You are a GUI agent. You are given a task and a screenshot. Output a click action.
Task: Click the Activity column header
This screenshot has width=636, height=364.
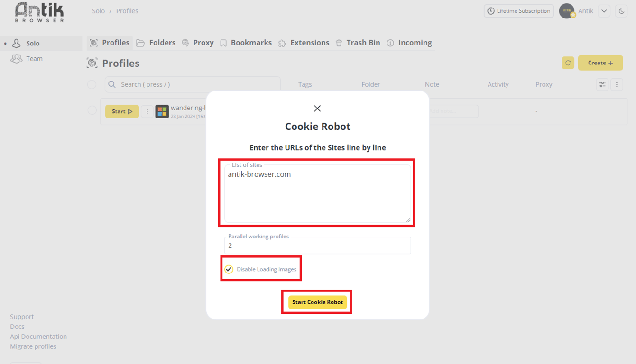point(498,84)
